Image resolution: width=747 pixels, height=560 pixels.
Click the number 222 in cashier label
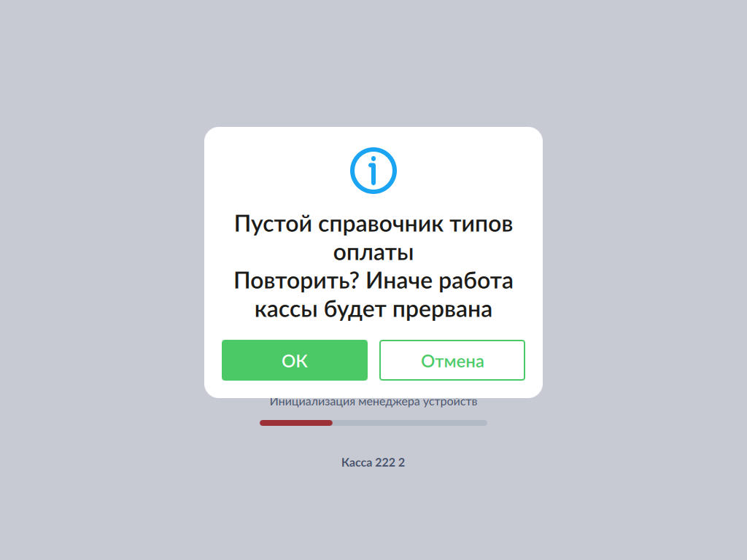(x=385, y=462)
